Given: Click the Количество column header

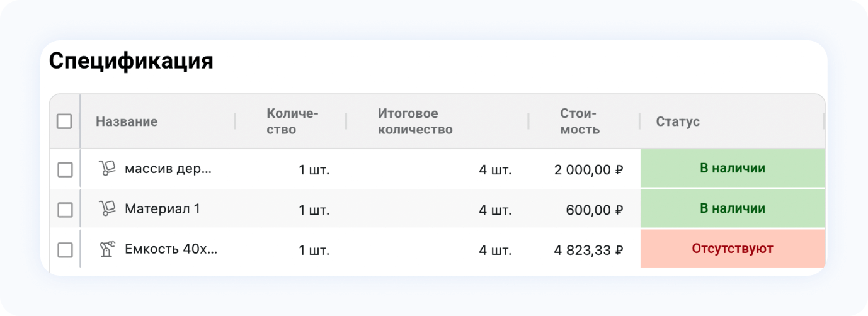Looking at the screenshot, I should coord(292,121).
